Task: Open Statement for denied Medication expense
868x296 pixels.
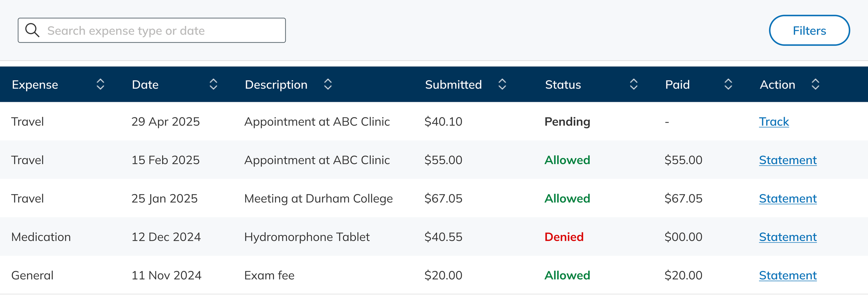Action: [787, 237]
